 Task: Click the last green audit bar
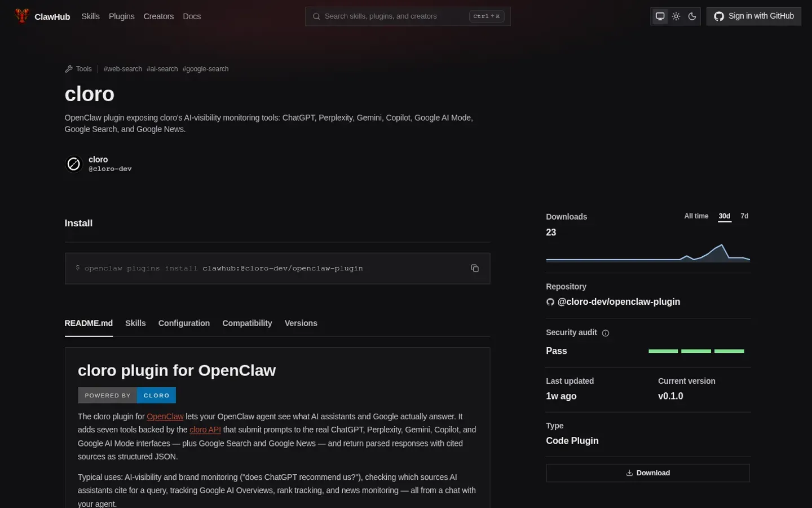tap(729, 351)
